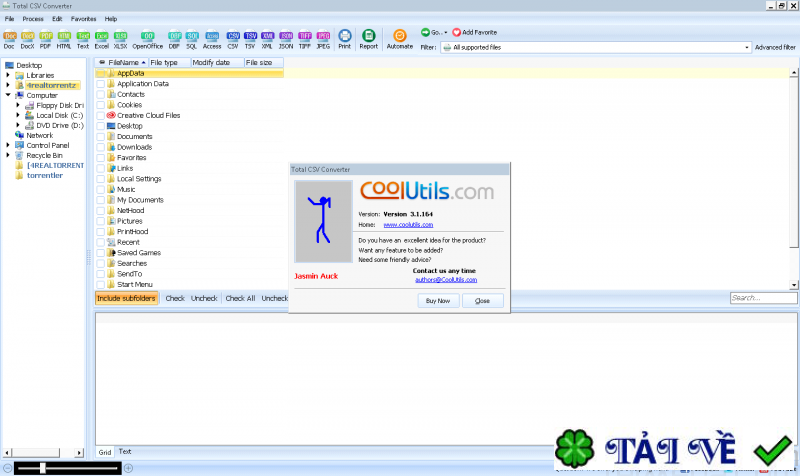Screen dimensions: 800x476
Task: Tick the Pictures folder checkbox
Action: [x=101, y=221]
